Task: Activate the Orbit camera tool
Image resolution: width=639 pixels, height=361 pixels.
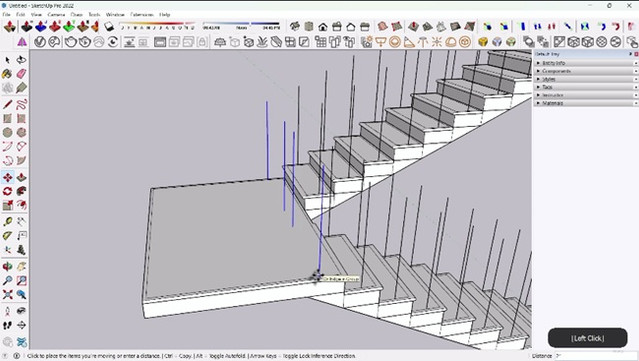Action: [7, 267]
